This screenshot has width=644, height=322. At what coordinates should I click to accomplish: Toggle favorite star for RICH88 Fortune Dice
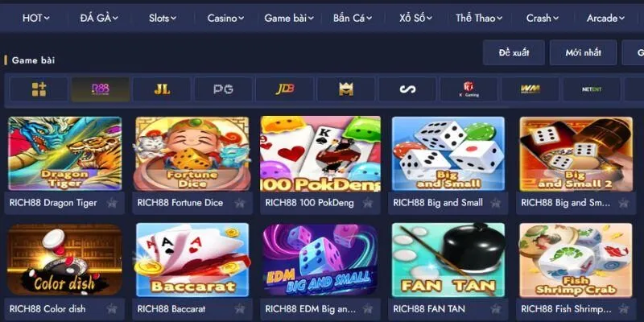pyautogui.click(x=240, y=203)
